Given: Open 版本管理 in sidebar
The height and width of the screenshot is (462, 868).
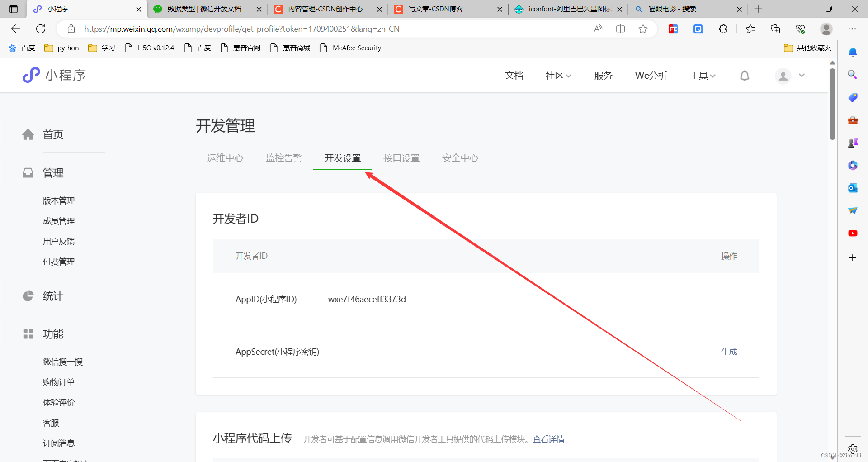Looking at the screenshot, I should pyautogui.click(x=59, y=200).
